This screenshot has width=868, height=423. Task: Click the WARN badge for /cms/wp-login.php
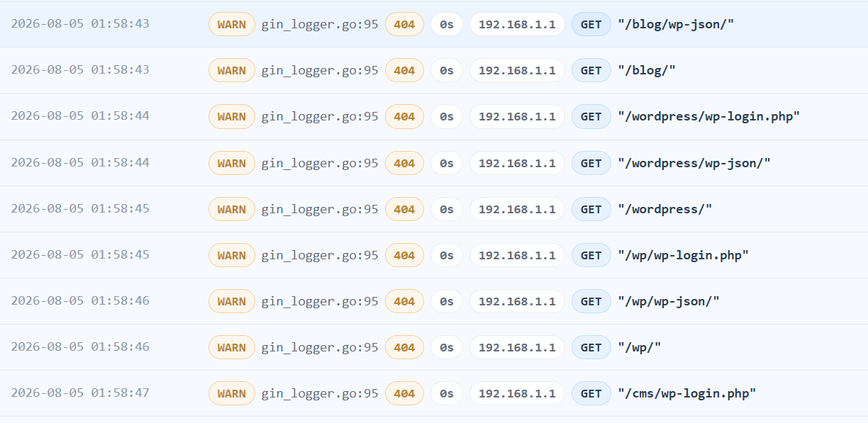[x=231, y=393]
